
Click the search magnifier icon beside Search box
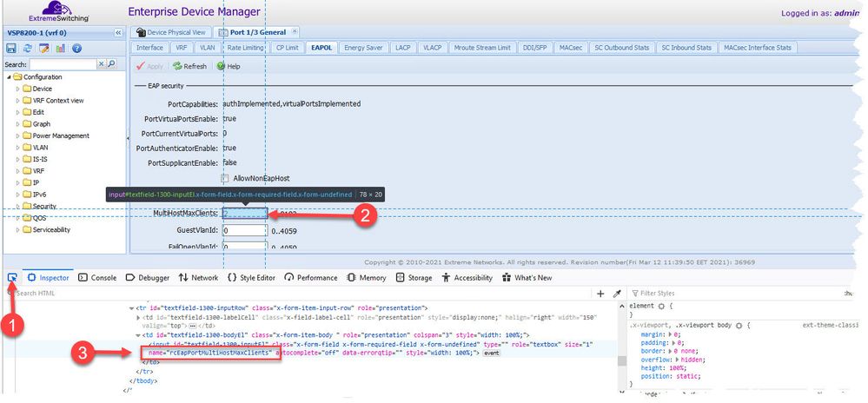click(x=111, y=64)
